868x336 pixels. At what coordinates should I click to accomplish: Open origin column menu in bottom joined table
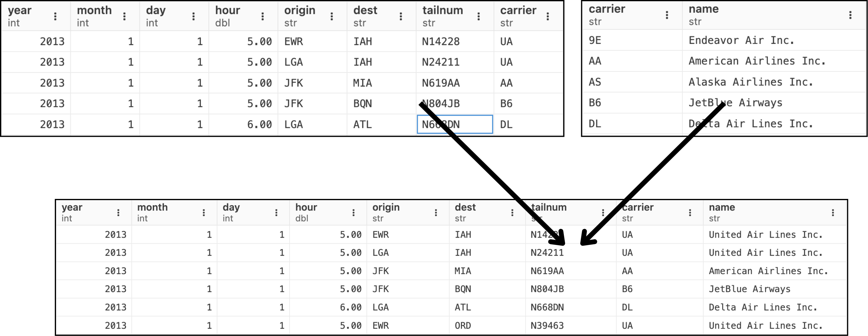pyautogui.click(x=436, y=212)
